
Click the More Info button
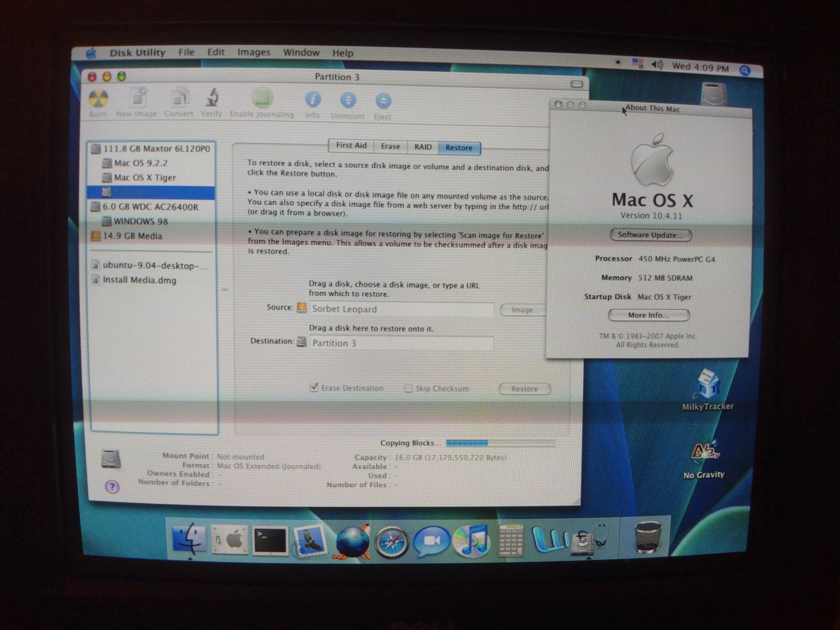coord(648,315)
